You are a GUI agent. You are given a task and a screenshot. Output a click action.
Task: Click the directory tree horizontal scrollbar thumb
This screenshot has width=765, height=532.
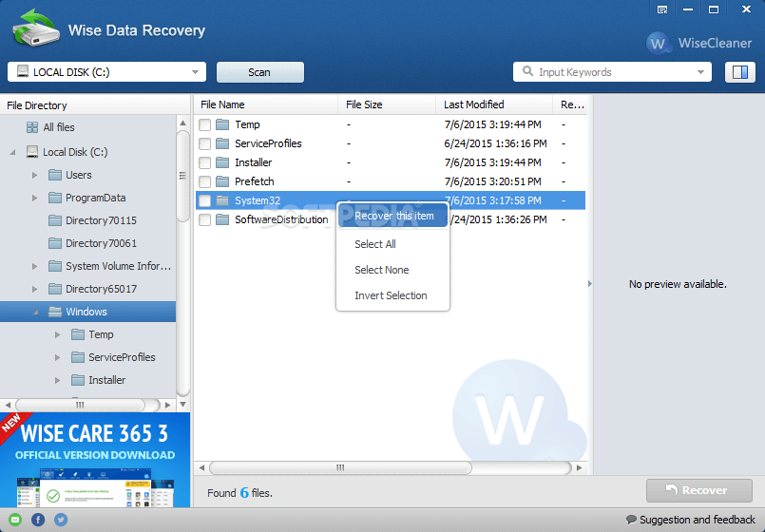tap(80, 405)
